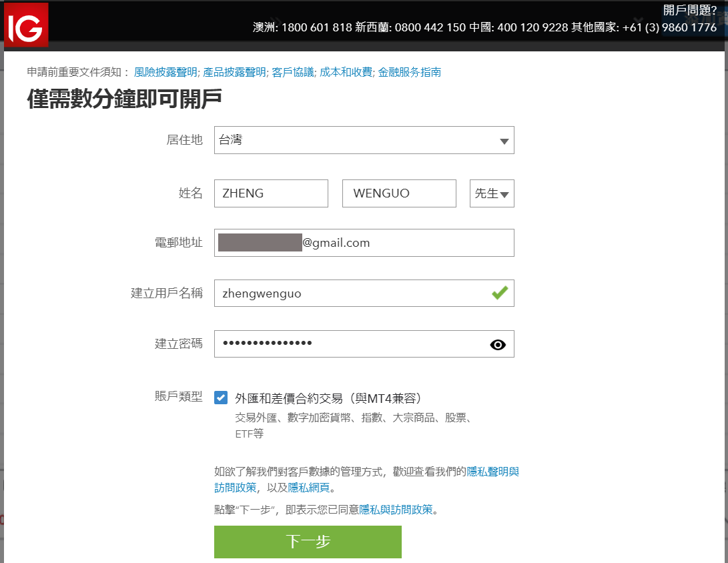The width and height of the screenshot is (728, 563).
Task: Open the 成本和收費 link
Action: [x=346, y=72]
